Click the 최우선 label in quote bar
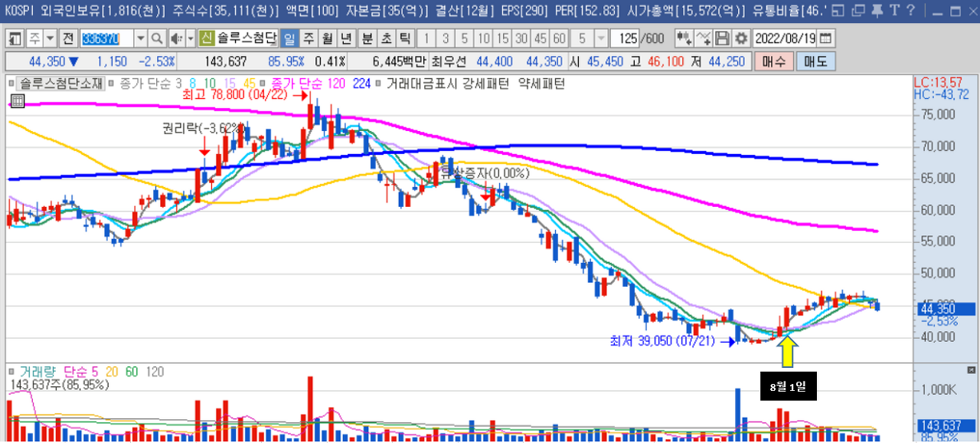Image resolution: width=980 pixels, height=443 pixels. [449, 61]
